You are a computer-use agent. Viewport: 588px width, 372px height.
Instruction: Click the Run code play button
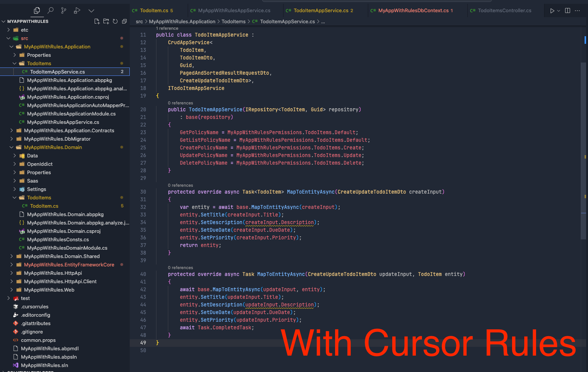point(552,11)
